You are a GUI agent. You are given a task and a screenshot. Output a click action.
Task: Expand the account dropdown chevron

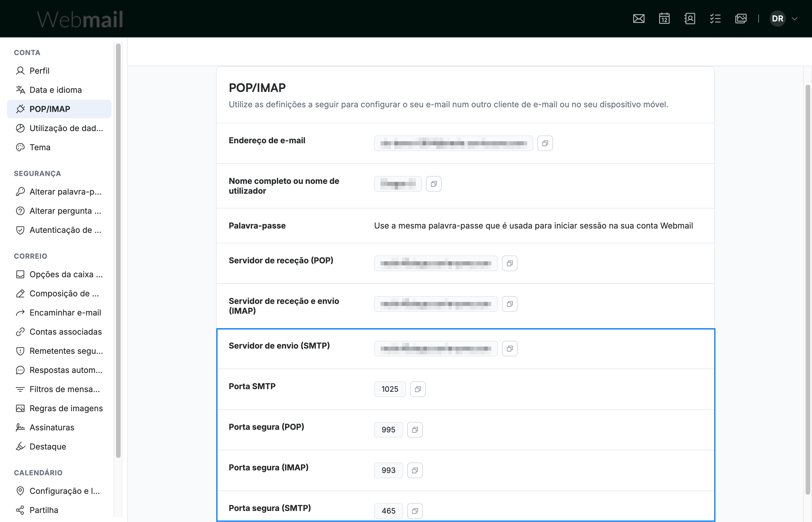(x=794, y=19)
